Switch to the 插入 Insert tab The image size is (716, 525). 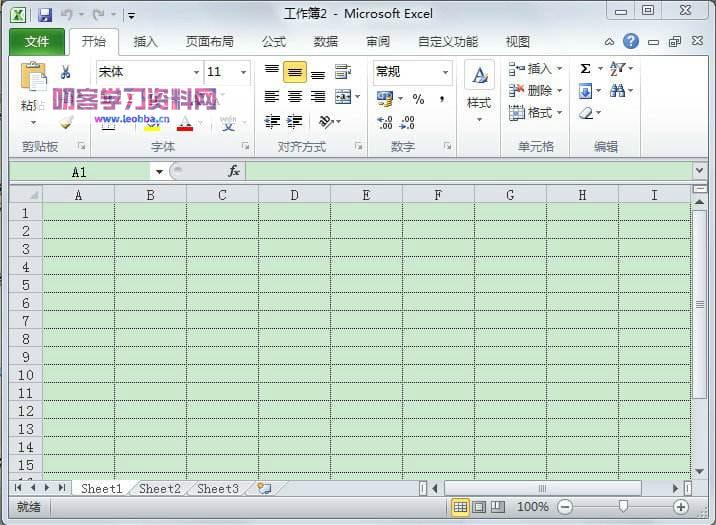coord(145,42)
